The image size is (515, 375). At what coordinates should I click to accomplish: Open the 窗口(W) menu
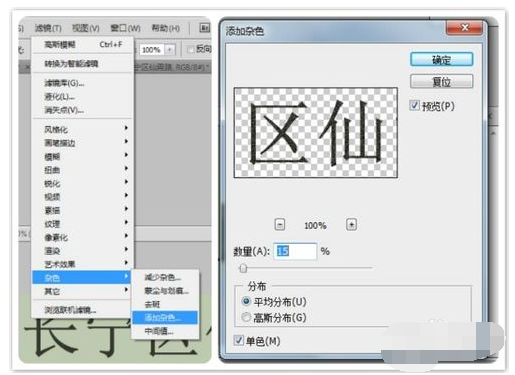125,28
